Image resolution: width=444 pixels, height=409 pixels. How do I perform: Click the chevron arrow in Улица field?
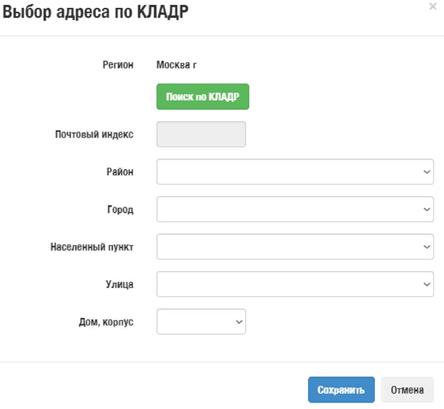427,284
